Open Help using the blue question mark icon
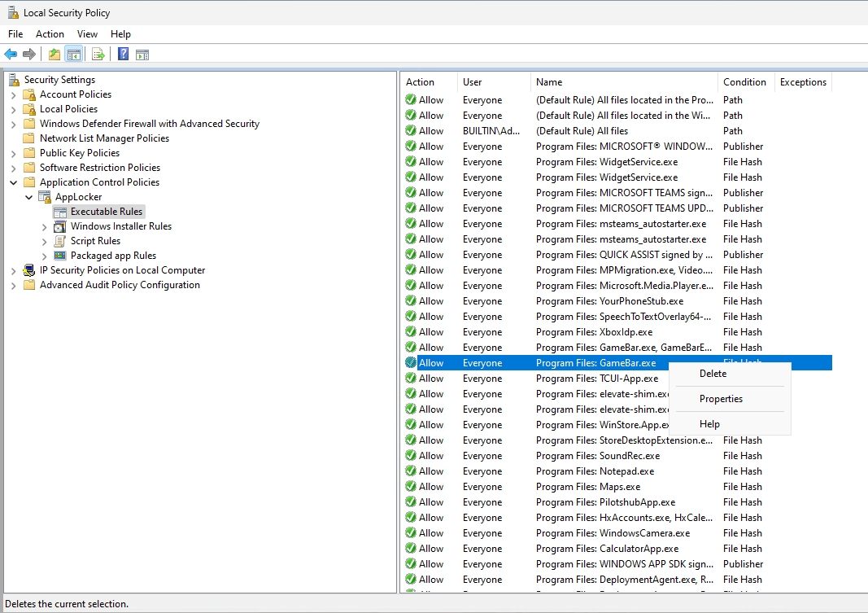Image resolution: width=868 pixels, height=613 pixels. tap(122, 54)
